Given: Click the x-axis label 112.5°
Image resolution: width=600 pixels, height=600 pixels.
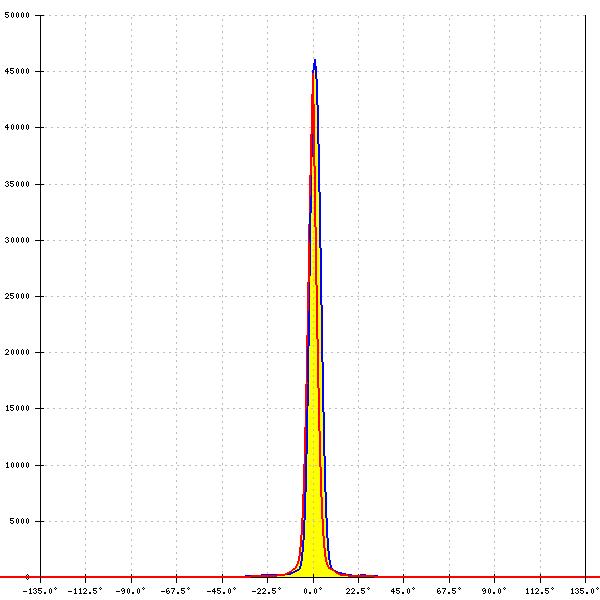Looking at the screenshot, I should [x=540, y=591].
